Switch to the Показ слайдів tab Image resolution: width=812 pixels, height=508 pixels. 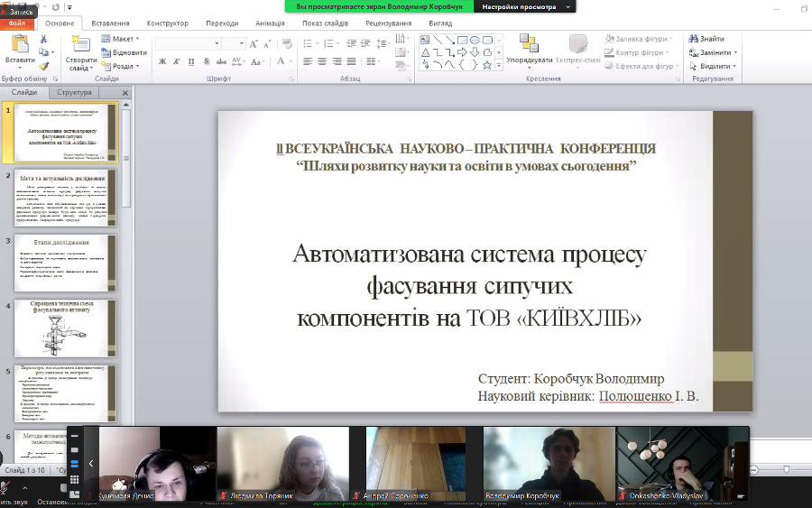click(x=325, y=23)
